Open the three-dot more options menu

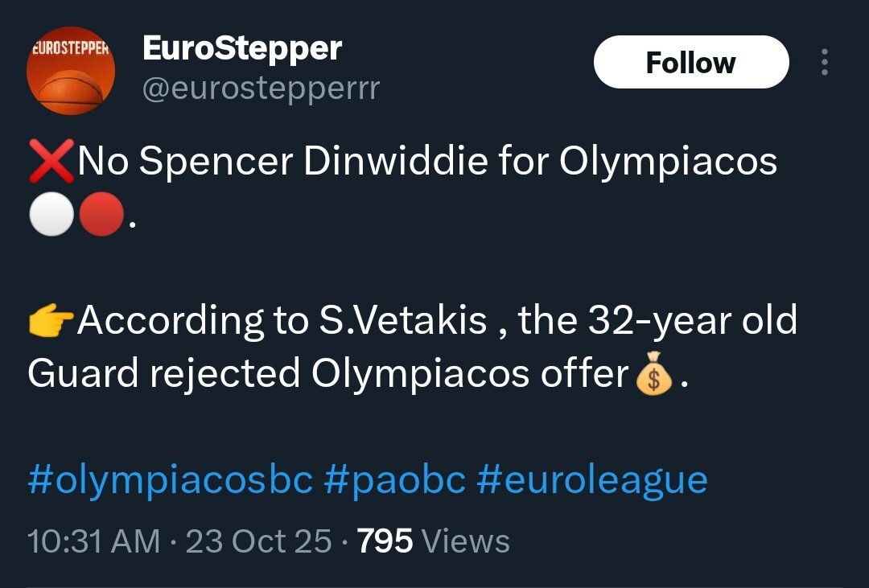click(x=824, y=63)
